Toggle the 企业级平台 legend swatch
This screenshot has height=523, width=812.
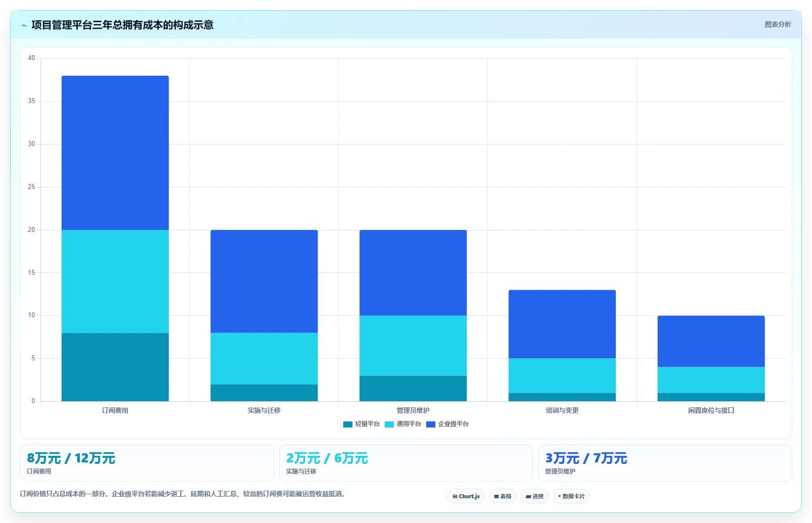(x=430, y=424)
